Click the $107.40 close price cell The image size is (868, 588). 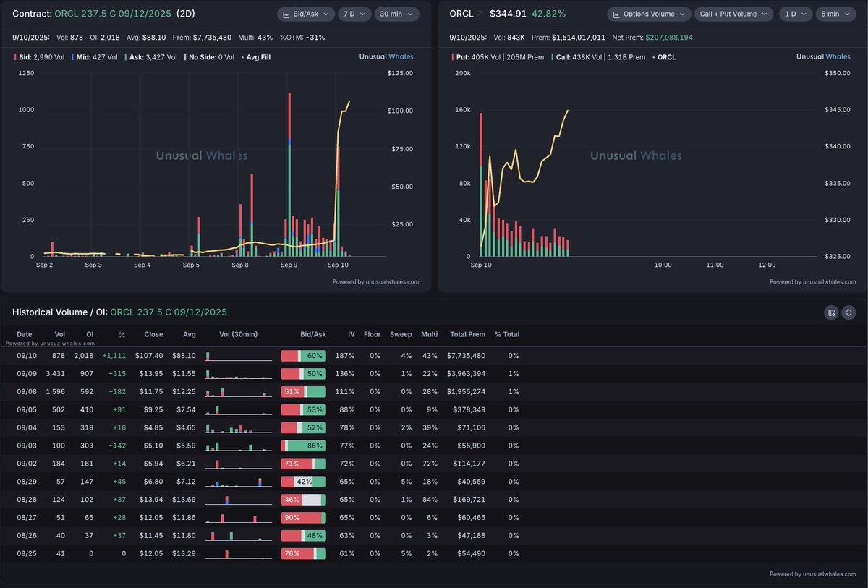[x=149, y=356]
